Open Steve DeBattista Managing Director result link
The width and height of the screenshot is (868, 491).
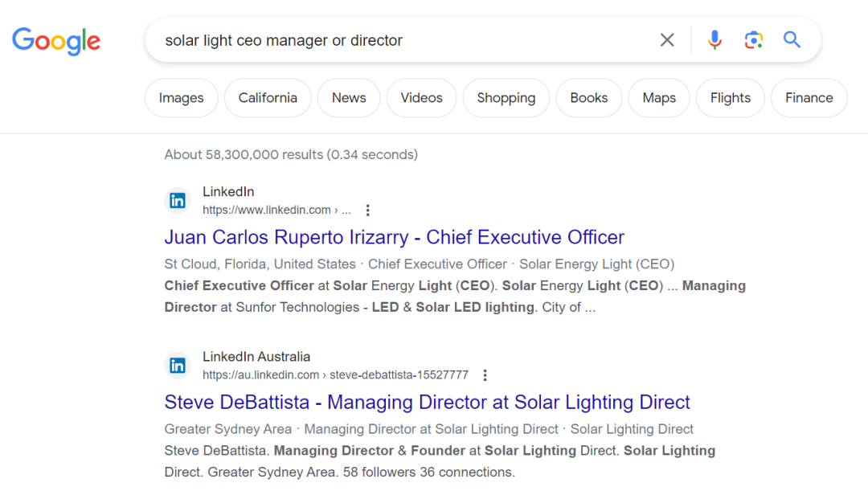pos(428,403)
